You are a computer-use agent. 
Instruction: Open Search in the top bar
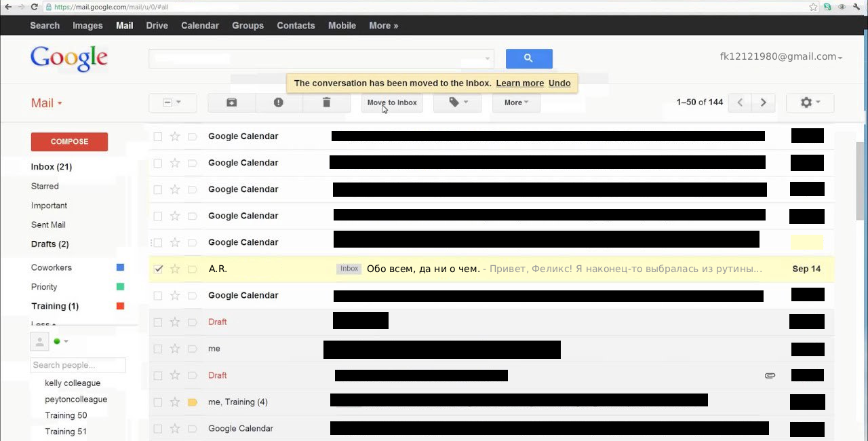(x=45, y=26)
